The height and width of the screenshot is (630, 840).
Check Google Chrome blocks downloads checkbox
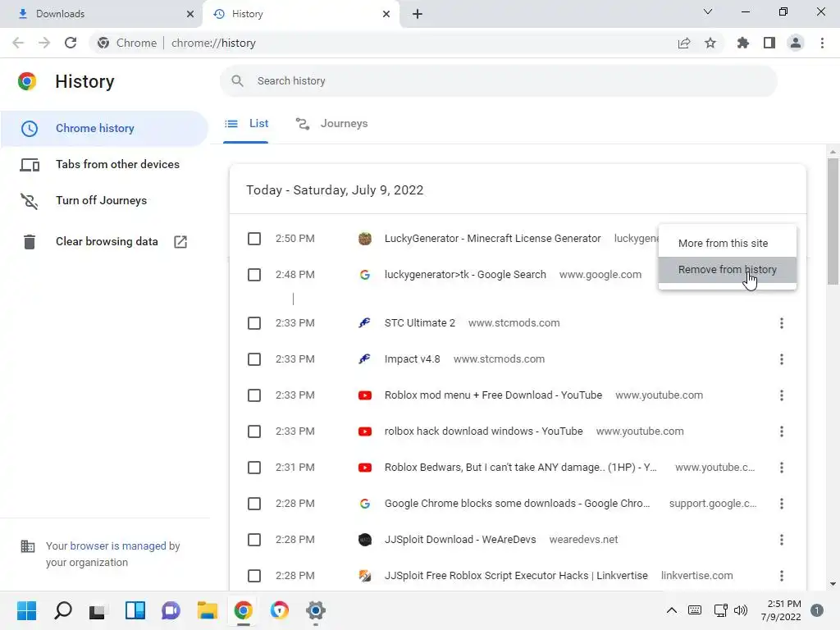(x=254, y=504)
